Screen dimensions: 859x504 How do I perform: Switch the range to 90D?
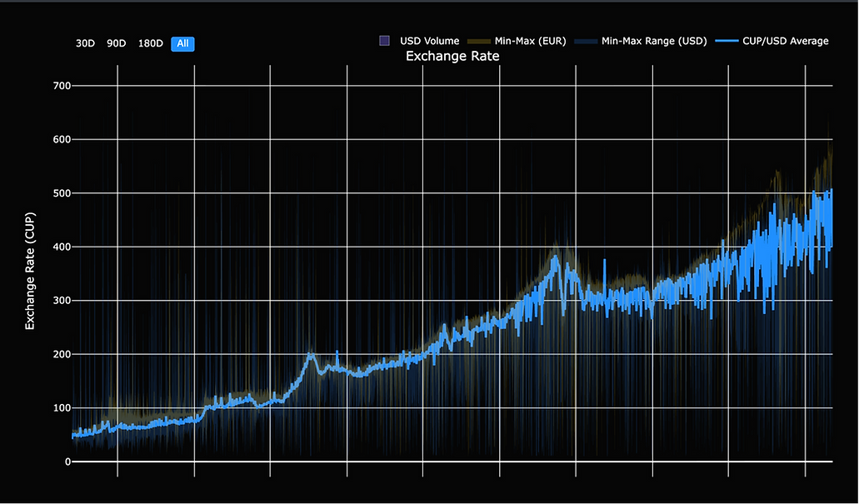click(x=116, y=43)
